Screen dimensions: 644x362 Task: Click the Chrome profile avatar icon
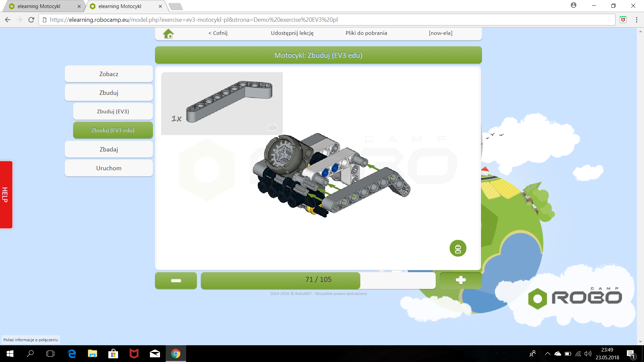574,5
